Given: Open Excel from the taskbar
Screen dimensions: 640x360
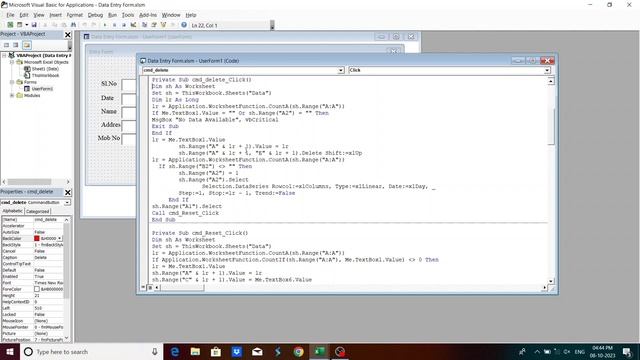Looking at the screenshot, I should point(319,352).
